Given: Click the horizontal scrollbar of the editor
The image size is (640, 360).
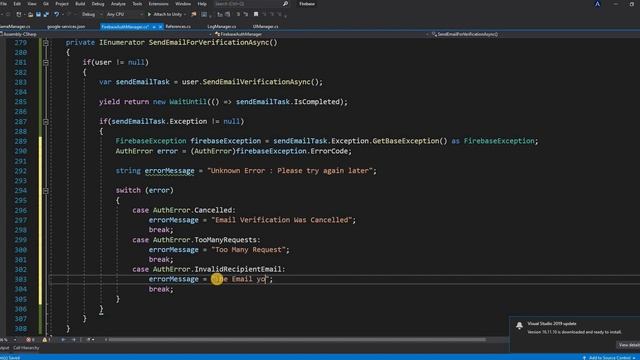Looking at the screenshot, I should tap(297, 340).
